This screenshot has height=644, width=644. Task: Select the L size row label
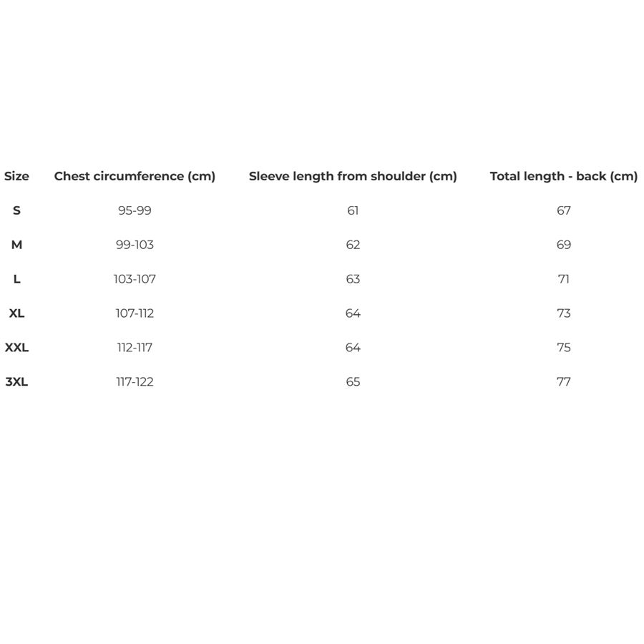pyautogui.click(x=16, y=279)
